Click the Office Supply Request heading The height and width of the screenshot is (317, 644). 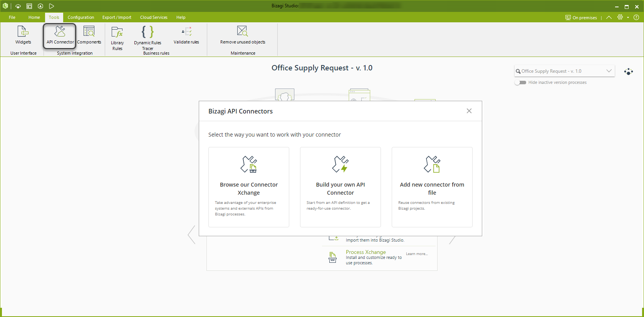coord(322,68)
